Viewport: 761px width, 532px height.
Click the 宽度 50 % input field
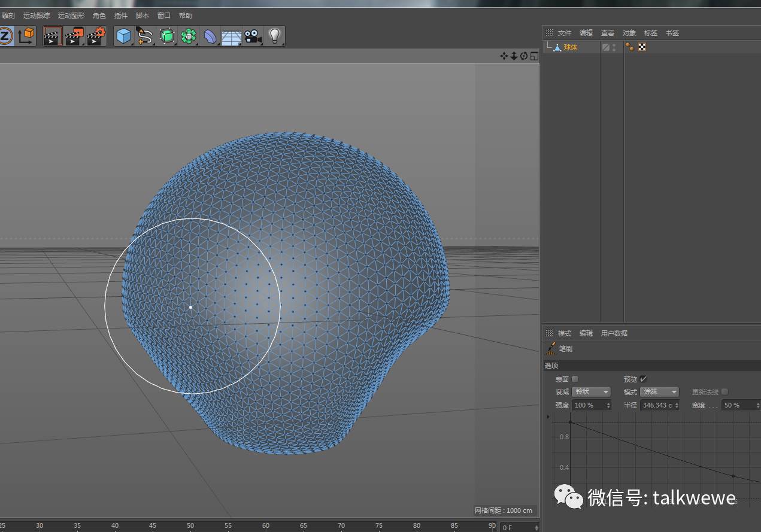741,405
